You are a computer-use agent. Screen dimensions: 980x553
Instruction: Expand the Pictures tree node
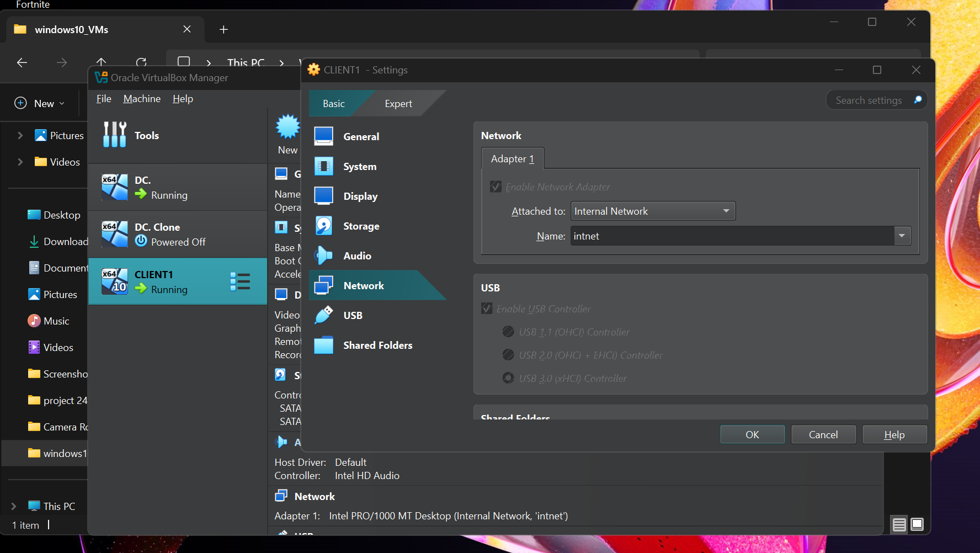[20, 135]
